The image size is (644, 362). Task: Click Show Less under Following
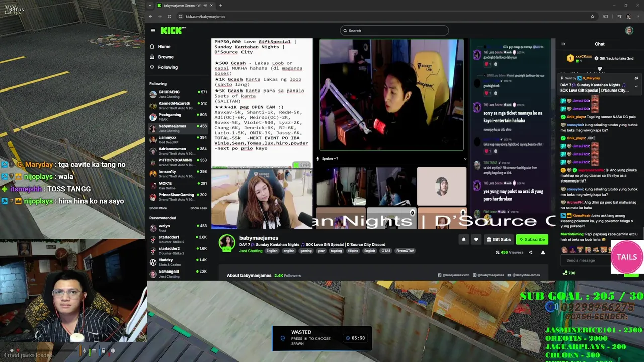click(198, 208)
